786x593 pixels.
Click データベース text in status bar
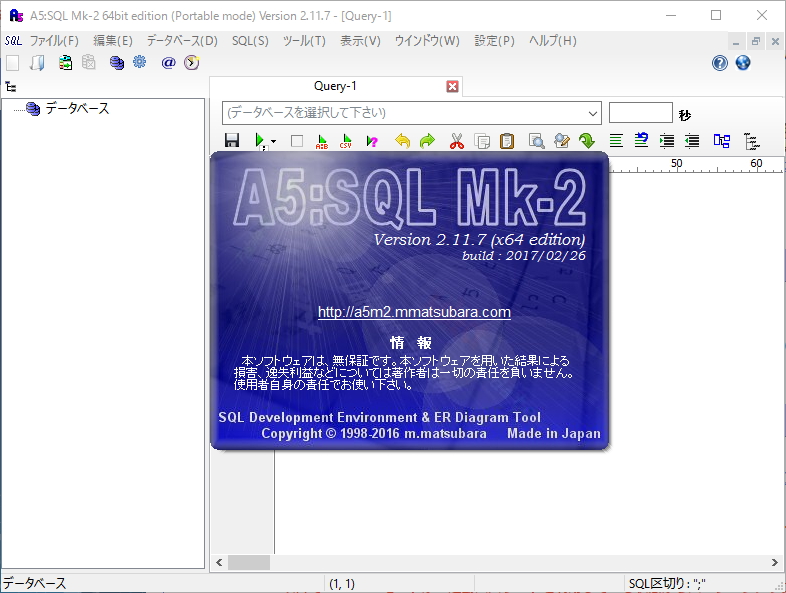point(34,583)
